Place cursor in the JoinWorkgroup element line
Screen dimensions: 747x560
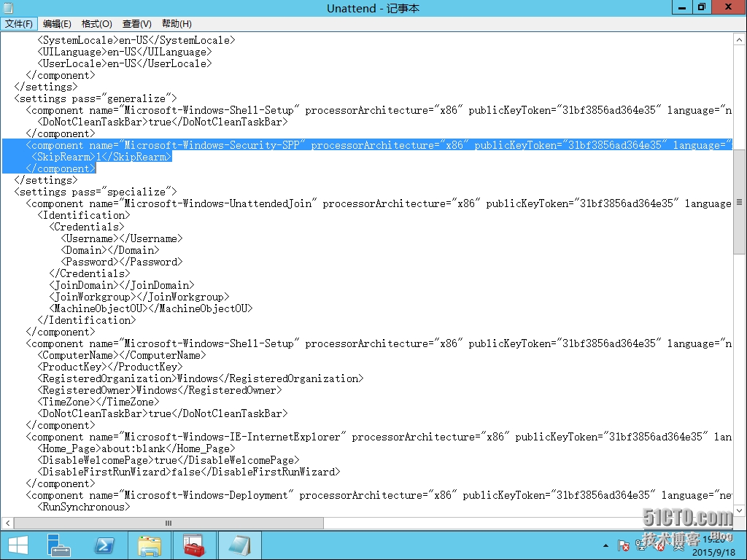(x=139, y=297)
